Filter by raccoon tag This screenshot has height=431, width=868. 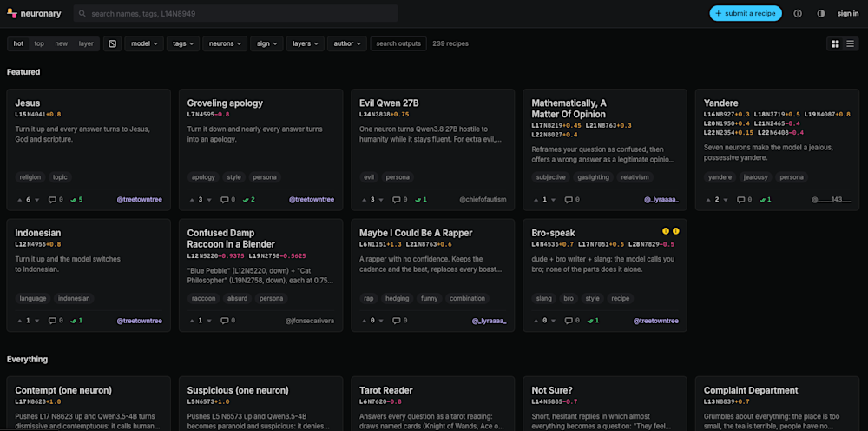tap(203, 298)
